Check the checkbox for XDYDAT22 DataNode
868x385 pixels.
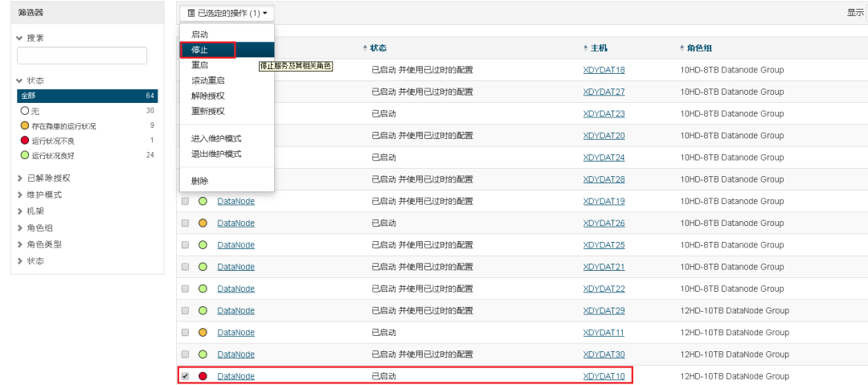[186, 289]
